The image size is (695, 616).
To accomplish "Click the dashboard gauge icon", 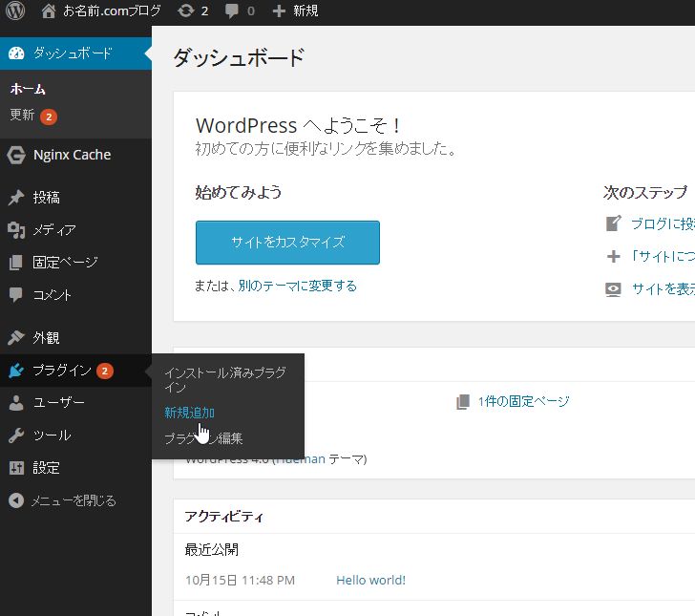I will coord(16,53).
